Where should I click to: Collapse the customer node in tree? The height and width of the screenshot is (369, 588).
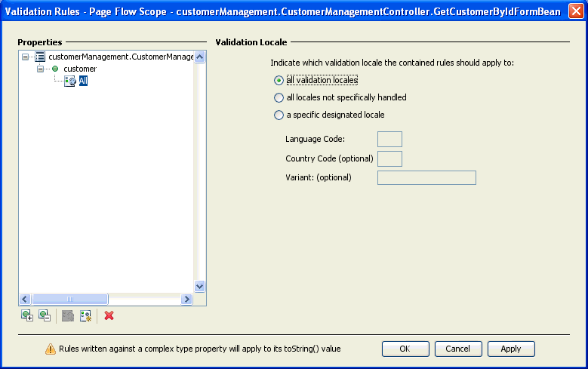click(x=40, y=69)
